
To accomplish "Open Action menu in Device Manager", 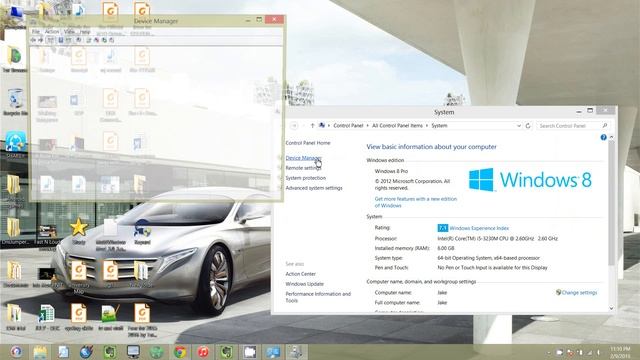I will point(52,31).
